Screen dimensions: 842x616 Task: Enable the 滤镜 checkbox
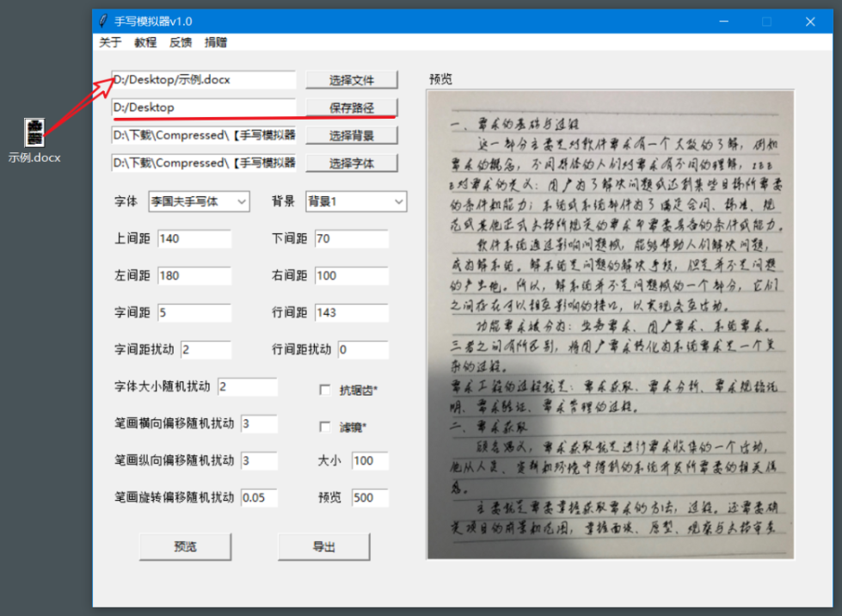coord(325,427)
